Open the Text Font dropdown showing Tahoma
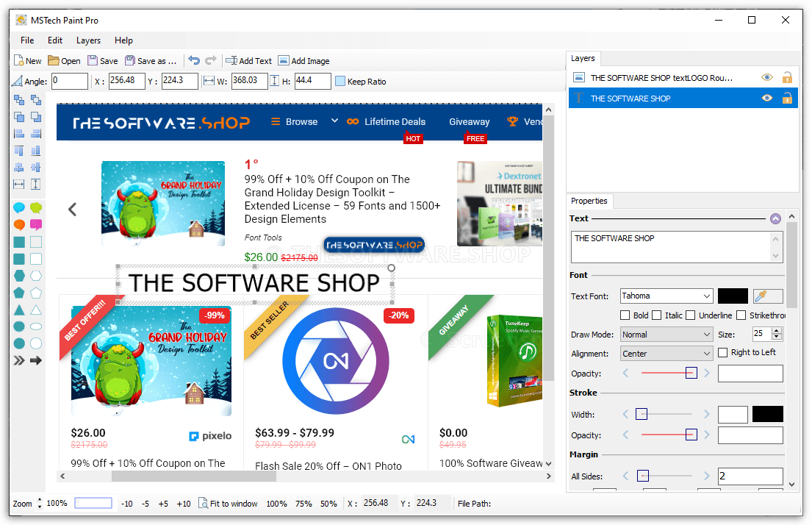The height and width of the screenshot is (525, 812). pyautogui.click(x=667, y=296)
